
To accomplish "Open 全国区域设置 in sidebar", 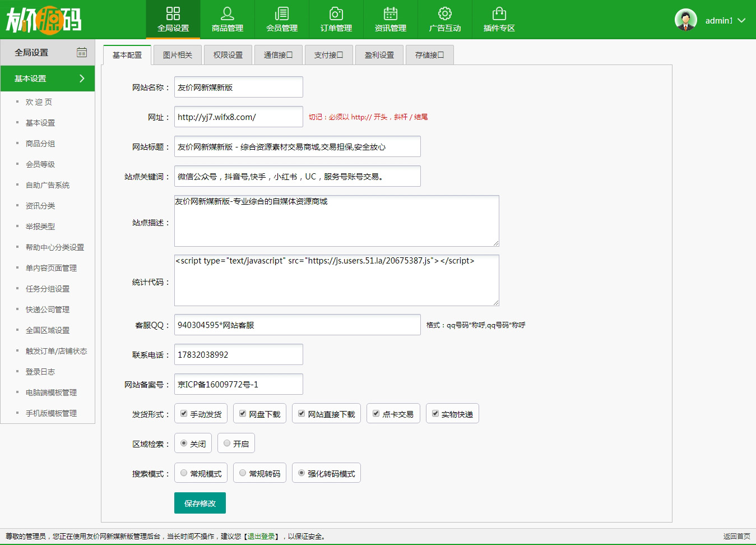I will pyautogui.click(x=48, y=330).
